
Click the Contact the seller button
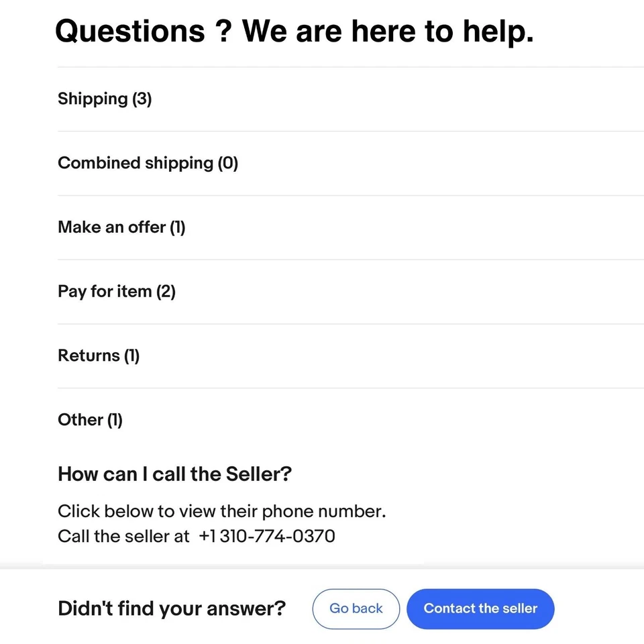coord(480,608)
